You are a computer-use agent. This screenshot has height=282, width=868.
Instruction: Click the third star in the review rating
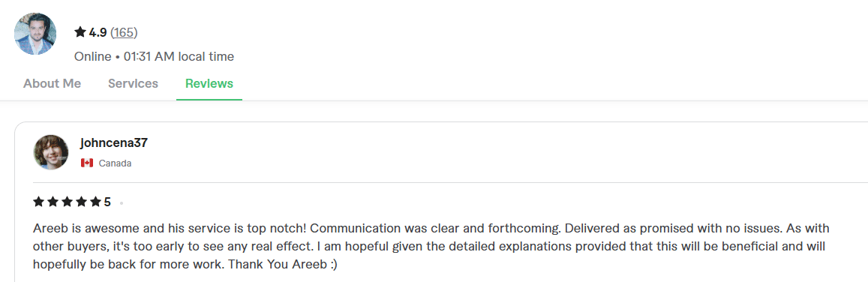(x=68, y=201)
